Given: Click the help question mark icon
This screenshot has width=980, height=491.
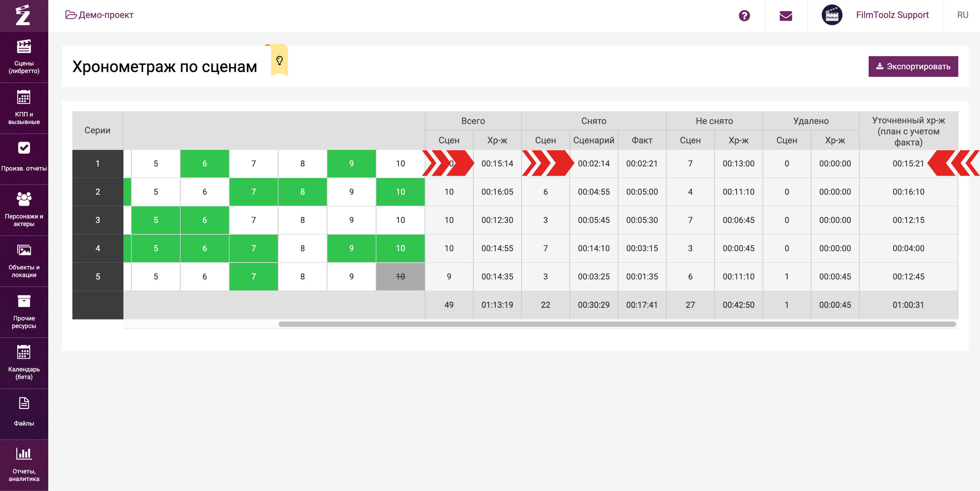Looking at the screenshot, I should [744, 16].
